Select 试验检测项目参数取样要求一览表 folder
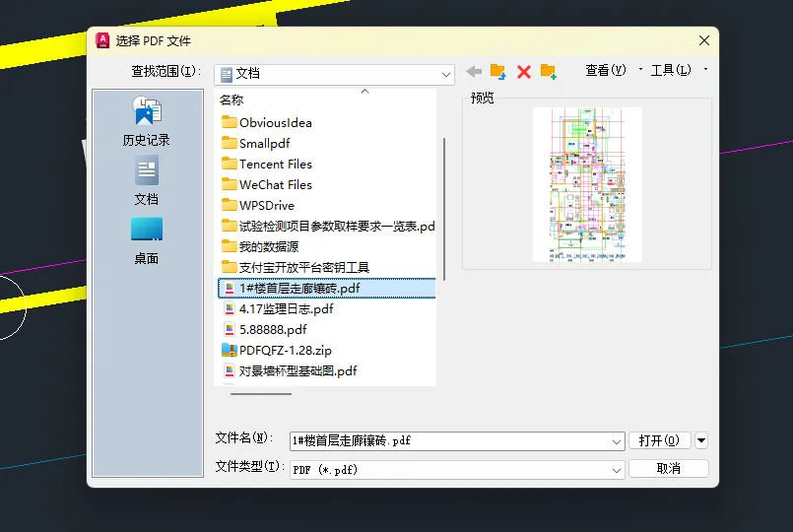 click(x=328, y=226)
